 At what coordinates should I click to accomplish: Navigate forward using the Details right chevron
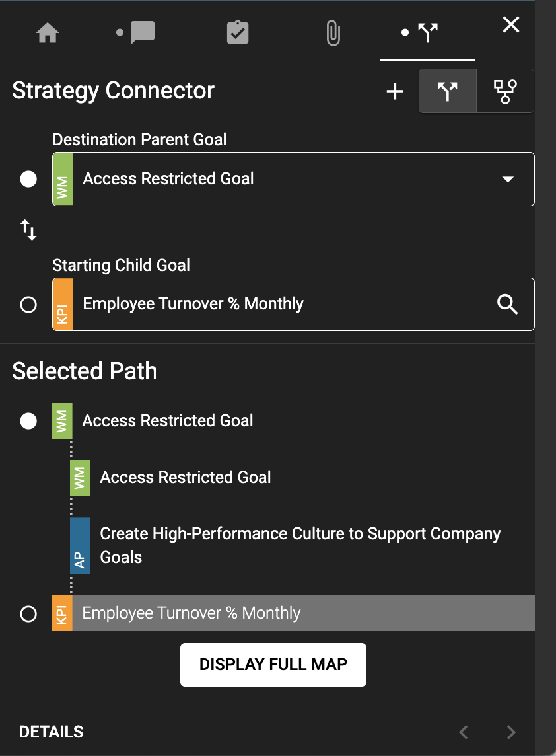coord(510,732)
